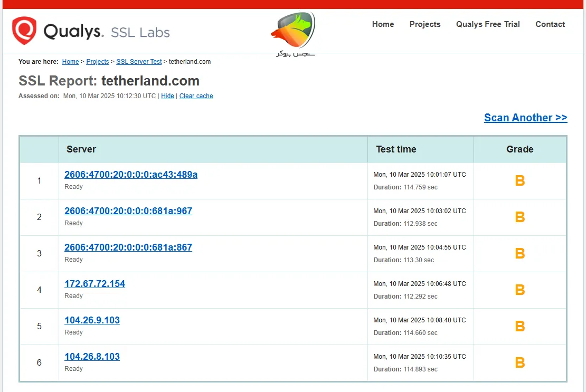
Task: Navigate to SSL Server Test breadcrumb
Action: 139,62
